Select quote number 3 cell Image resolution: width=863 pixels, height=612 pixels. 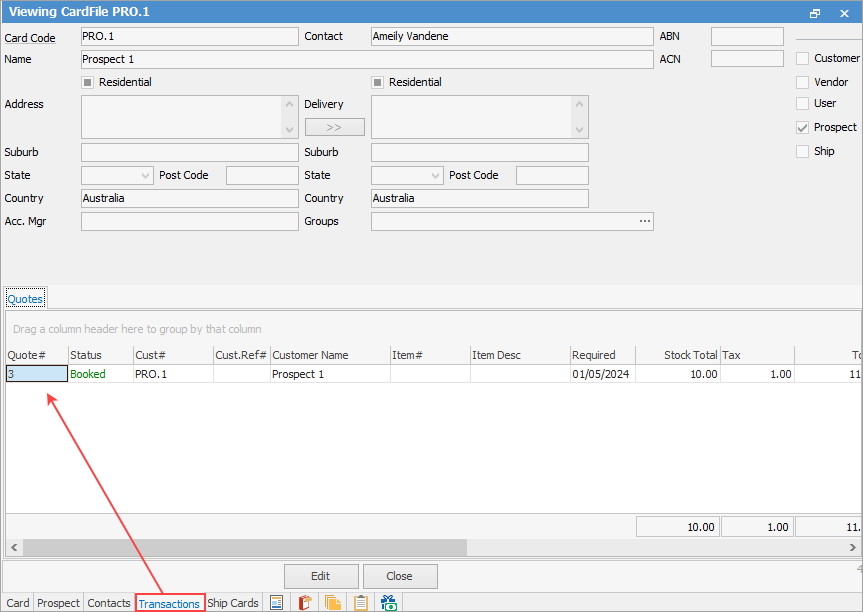tap(36, 374)
